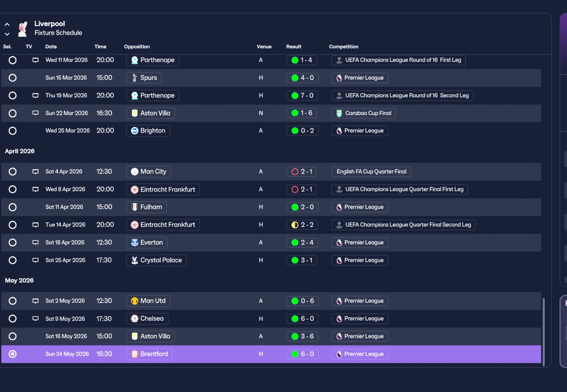Click the Fulham club badge icon
The width and height of the screenshot is (567, 392).
tap(135, 207)
